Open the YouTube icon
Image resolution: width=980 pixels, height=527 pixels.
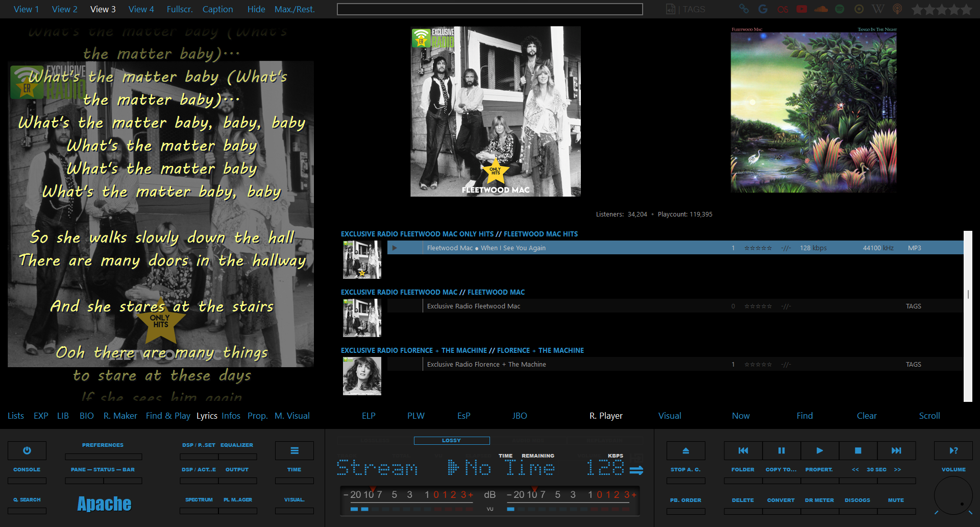pyautogui.click(x=802, y=9)
